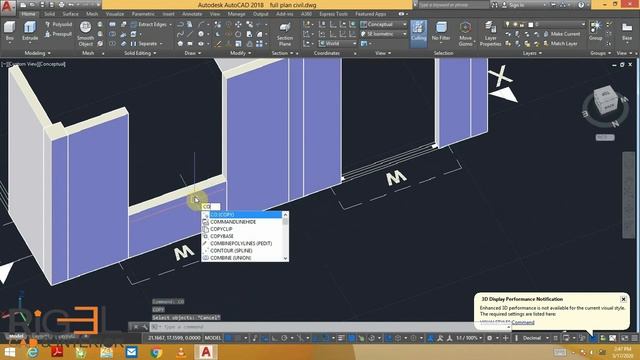The height and width of the screenshot is (360, 640).
Task: Click the coordinates readout in status bar
Action: pos(174,338)
